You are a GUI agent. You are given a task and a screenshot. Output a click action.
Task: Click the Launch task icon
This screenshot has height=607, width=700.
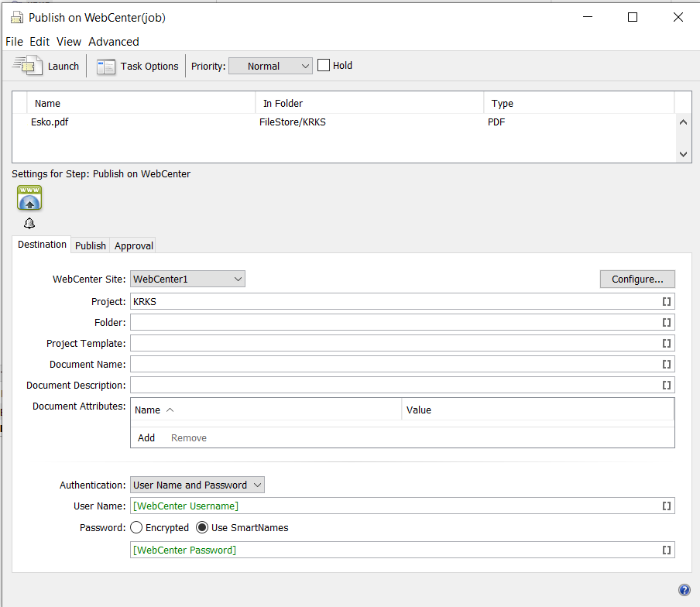coord(27,65)
